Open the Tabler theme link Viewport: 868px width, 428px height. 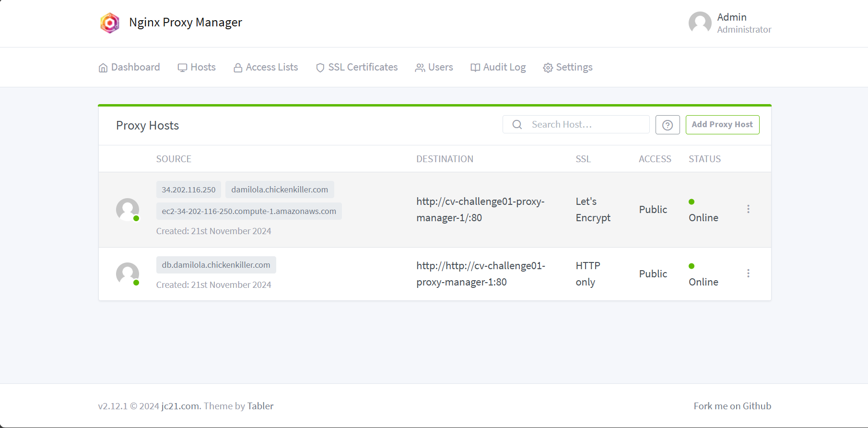point(260,406)
